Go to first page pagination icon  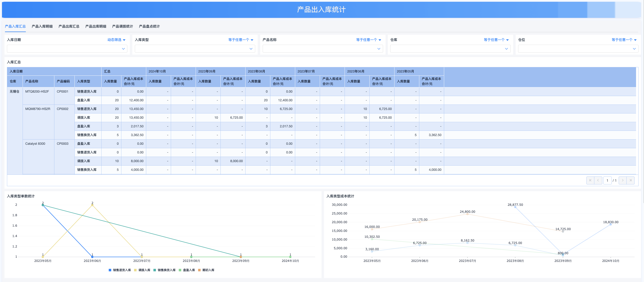coord(590,180)
